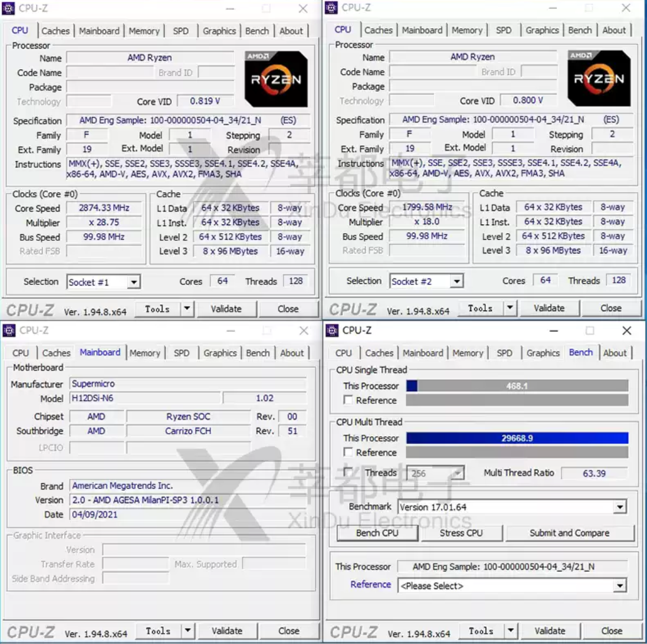Open the Threads count dropdown showing 256

tap(457, 473)
